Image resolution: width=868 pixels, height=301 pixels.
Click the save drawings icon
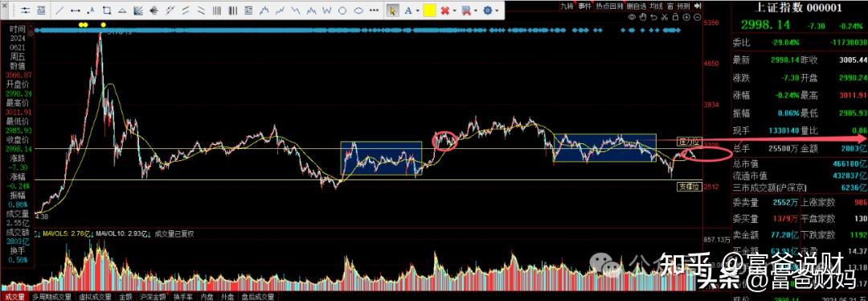[466, 10]
